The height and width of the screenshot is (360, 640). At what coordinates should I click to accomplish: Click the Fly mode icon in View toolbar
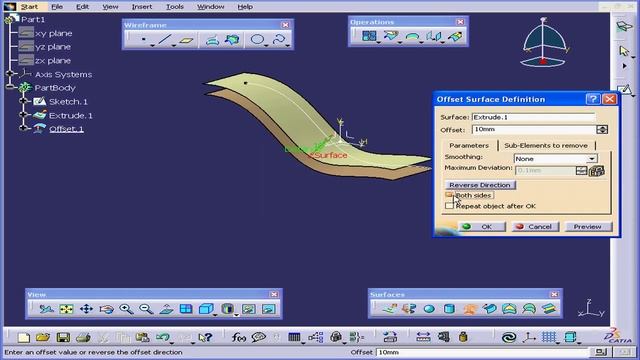pos(46,309)
